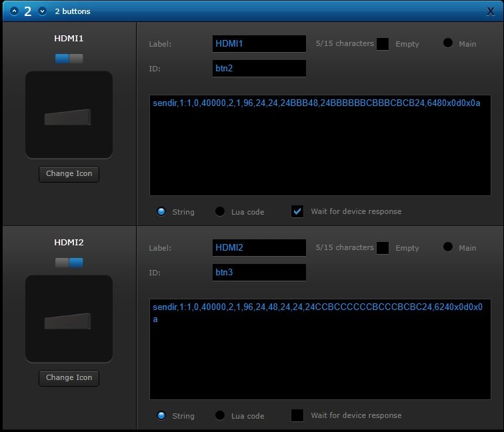Toggle the gray-blue switch under HDMI2
Screen dimensions: 504x432
coord(69,263)
